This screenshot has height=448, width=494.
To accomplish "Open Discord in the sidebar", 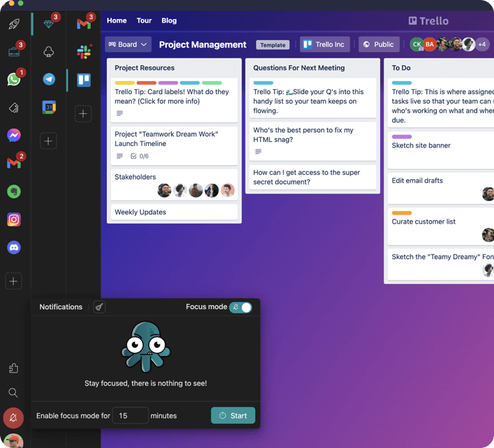I will 14,248.
